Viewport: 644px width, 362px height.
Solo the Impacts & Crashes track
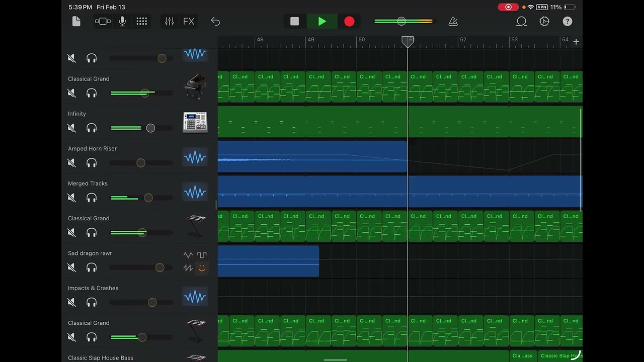[x=92, y=303]
